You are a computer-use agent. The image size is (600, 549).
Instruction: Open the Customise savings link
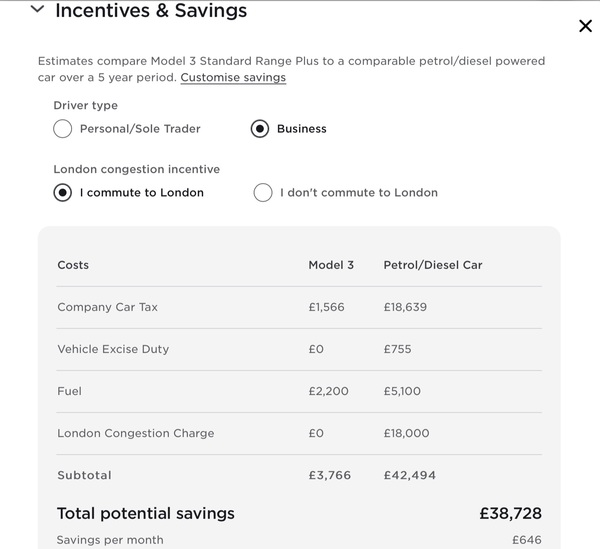(x=233, y=77)
